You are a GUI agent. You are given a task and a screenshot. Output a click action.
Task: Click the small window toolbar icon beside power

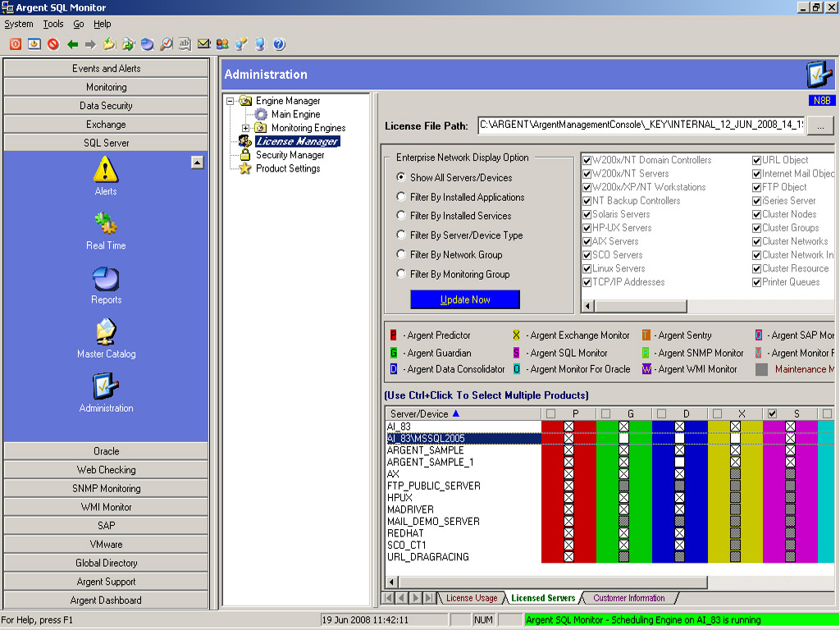34,44
